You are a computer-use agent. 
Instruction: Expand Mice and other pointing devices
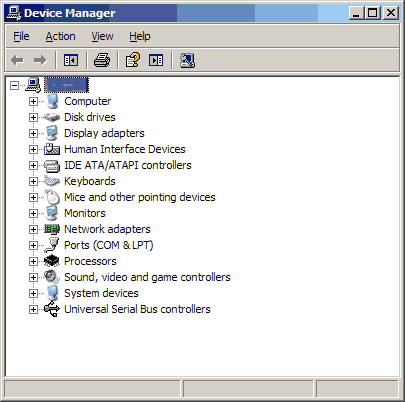click(33, 197)
